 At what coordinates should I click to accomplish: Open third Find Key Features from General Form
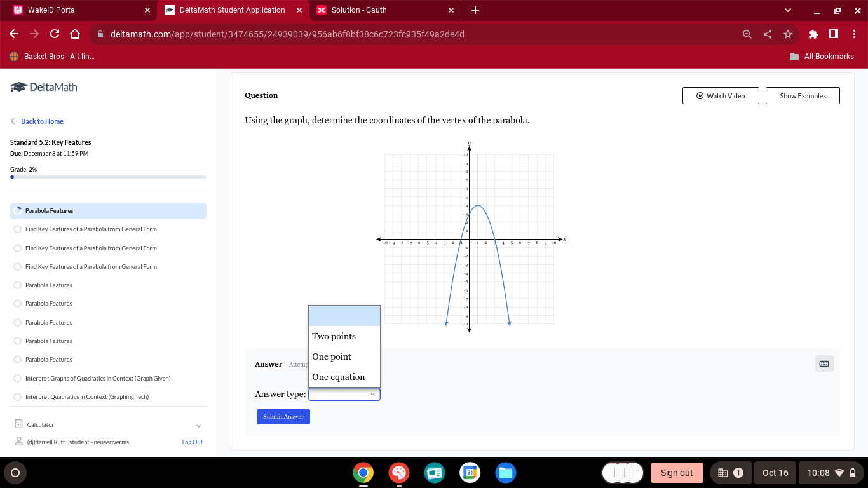[x=91, y=267]
